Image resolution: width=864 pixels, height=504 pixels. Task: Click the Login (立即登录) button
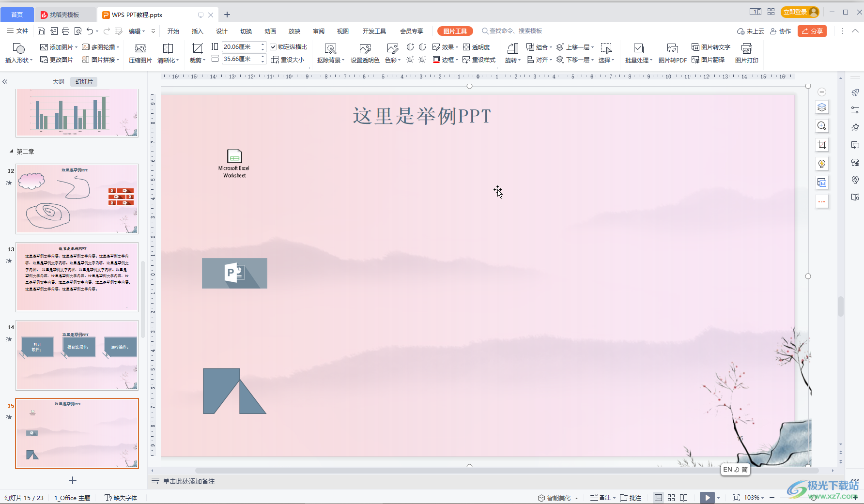[x=800, y=12]
